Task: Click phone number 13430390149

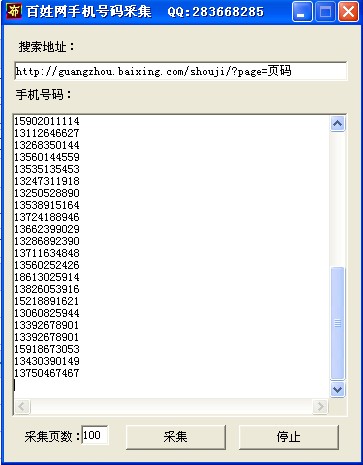Action: [x=47, y=361]
